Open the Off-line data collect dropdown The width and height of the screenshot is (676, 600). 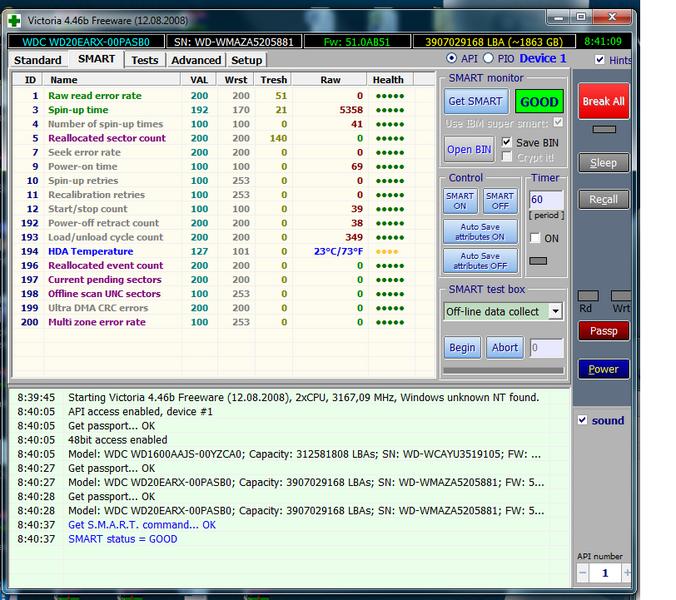coord(555,311)
